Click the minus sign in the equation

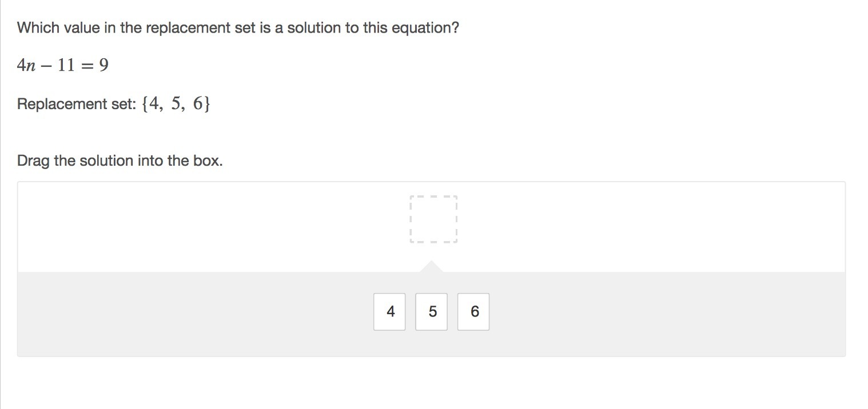(x=47, y=66)
